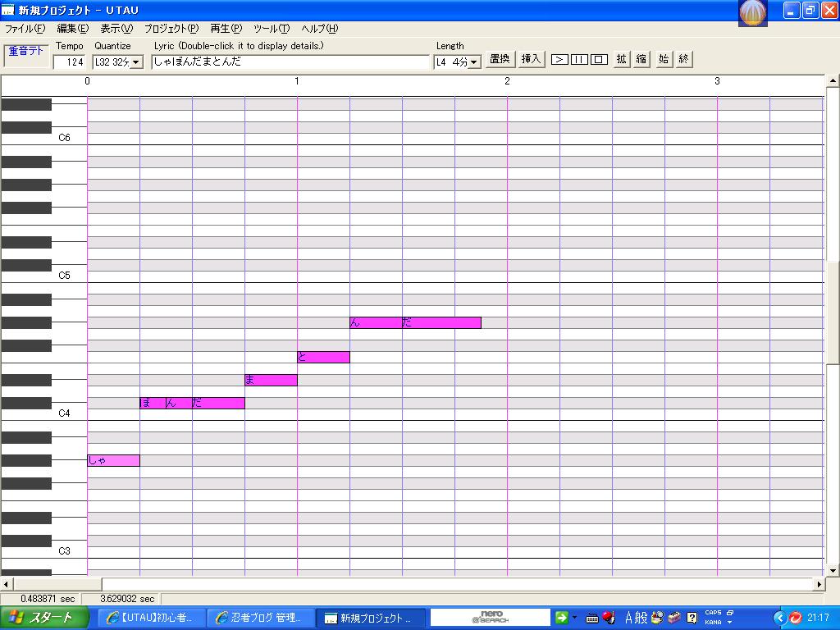This screenshot has width=840, height=630.
Task: Open the Quantize dropdown
Action: [137, 62]
